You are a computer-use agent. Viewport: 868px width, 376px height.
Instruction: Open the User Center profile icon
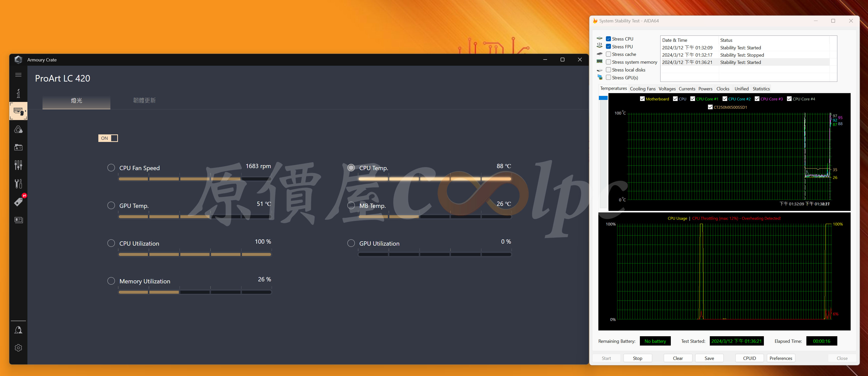tap(19, 330)
